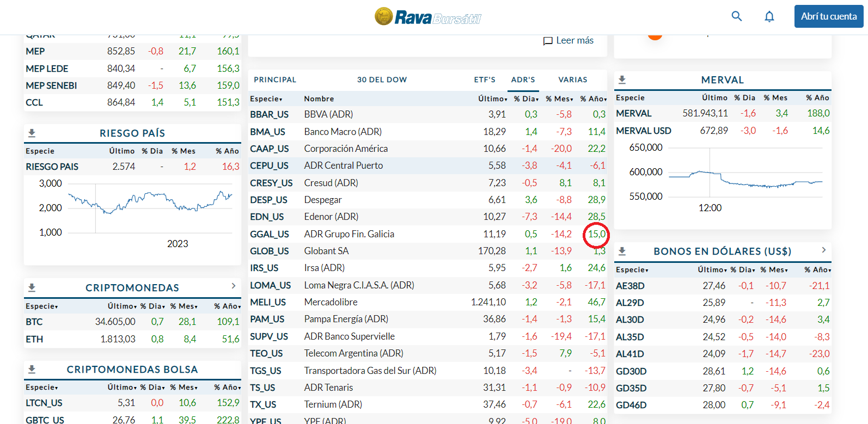
Task: Open BONOS EN DÓLARES (US$) title
Action: coord(723,251)
